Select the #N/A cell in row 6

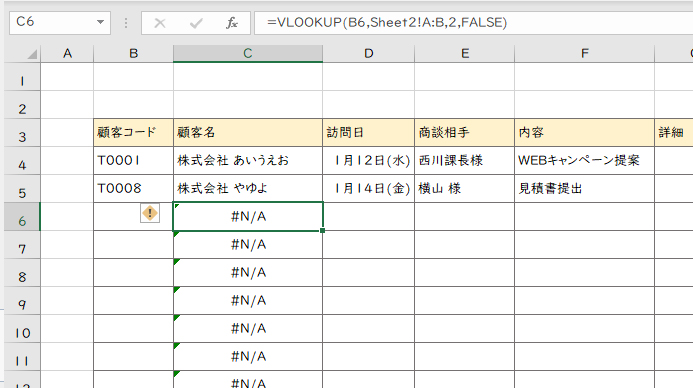coord(248,217)
